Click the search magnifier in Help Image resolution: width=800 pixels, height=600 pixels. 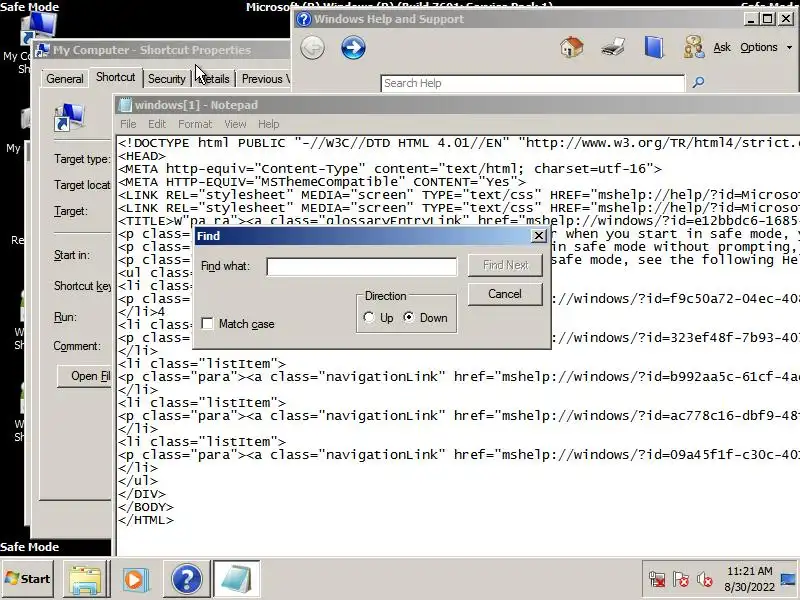[698, 82]
